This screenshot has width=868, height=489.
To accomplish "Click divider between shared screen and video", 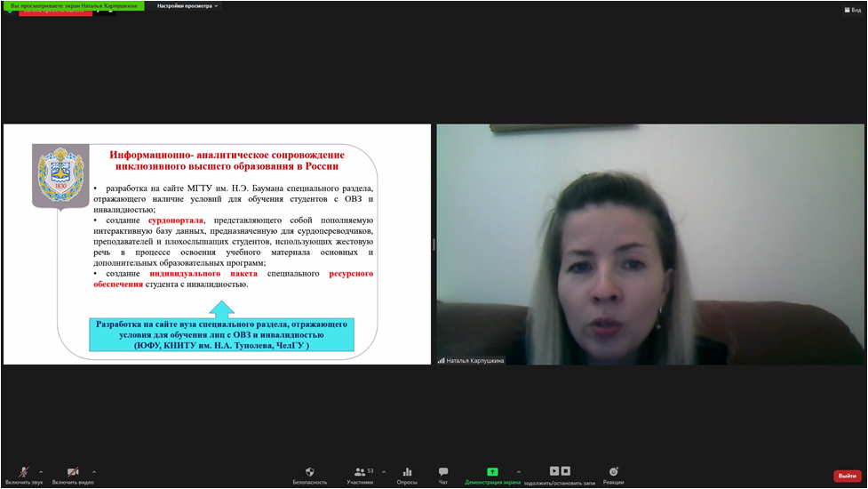I will coord(434,244).
